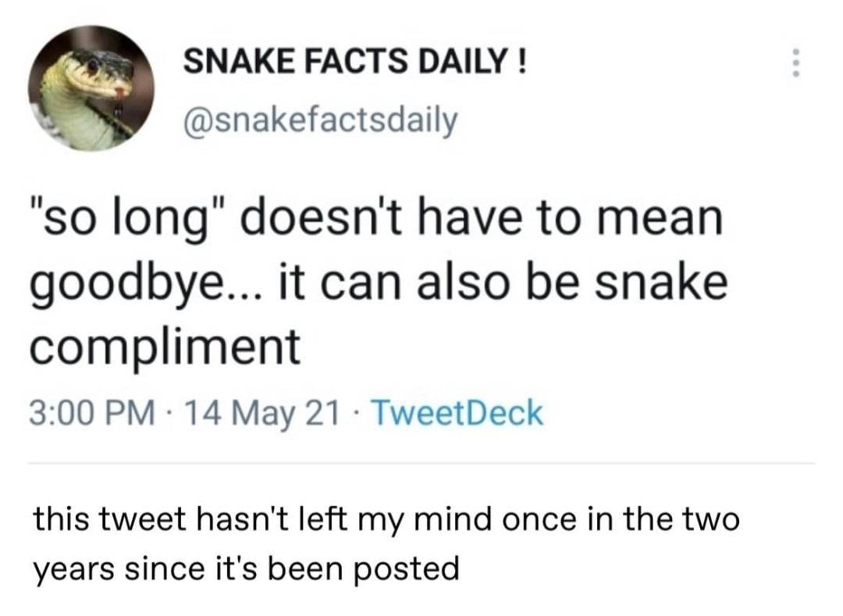843x616 pixels.
Task: Click the snake profile picture
Action: pos(91,88)
